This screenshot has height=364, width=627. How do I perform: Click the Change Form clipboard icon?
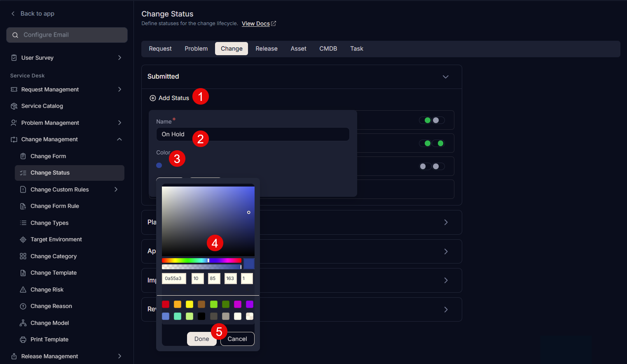(x=23, y=156)
